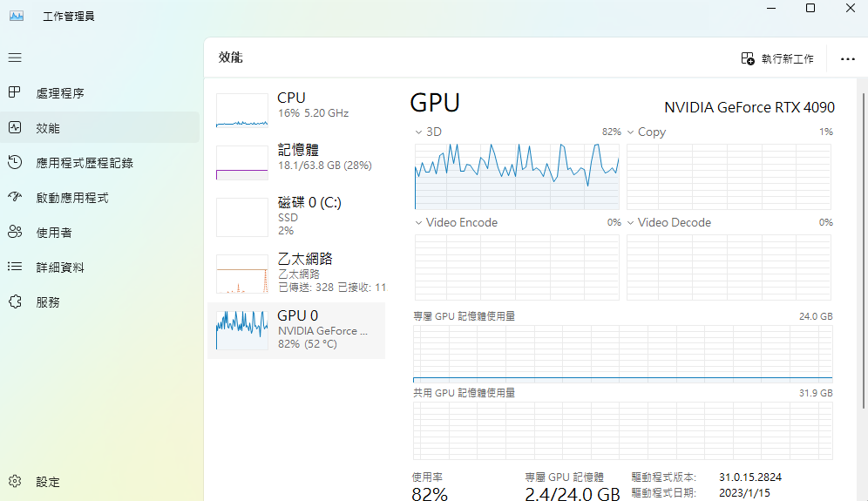Click the memory usage mini graph
868x501 pixels.
pos(242,163)
